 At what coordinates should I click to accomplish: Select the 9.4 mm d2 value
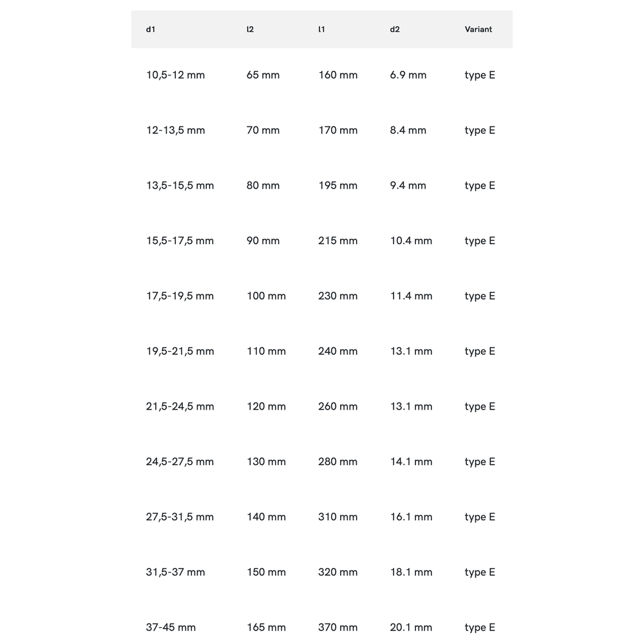(408, 186)
